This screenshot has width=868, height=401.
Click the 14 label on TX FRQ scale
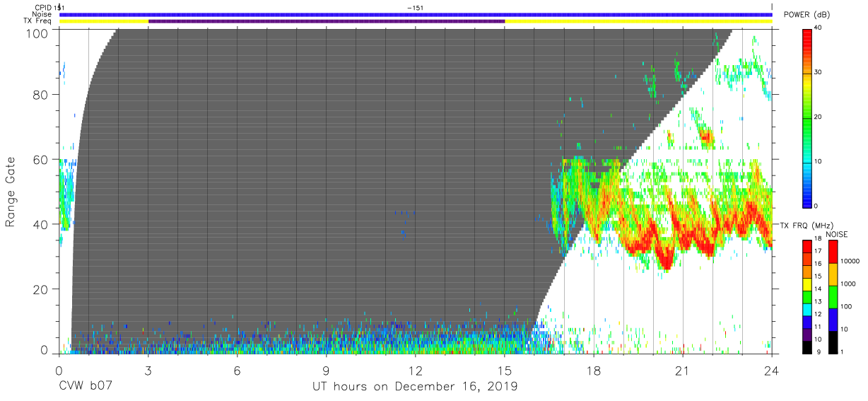[819, 289]
